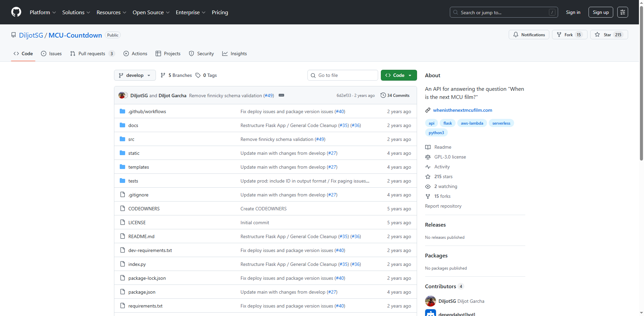The image size is (644, 316).
Task: Click DiljotSG contributor avatar
Action: (x=430, y=301)
